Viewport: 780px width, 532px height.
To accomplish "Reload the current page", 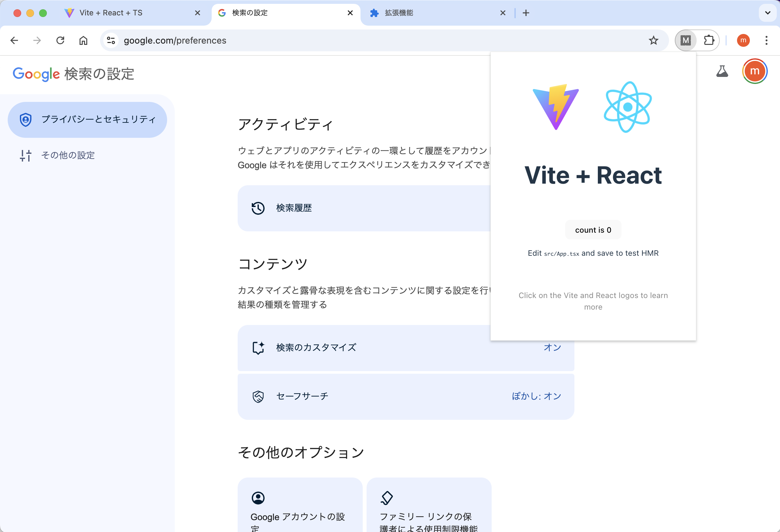I will [x=60, y=40].
